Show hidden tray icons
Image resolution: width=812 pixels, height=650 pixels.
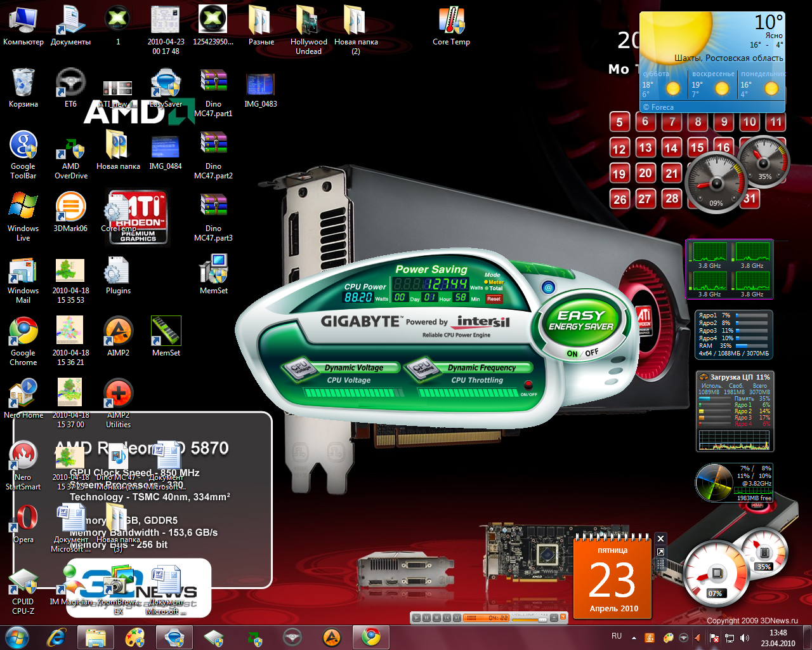point(634,637)
